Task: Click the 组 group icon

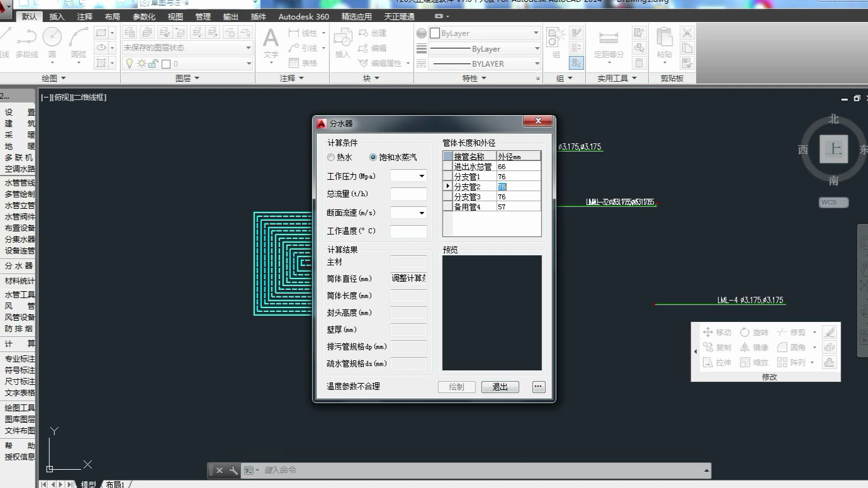Action: [x=555, y=43]
